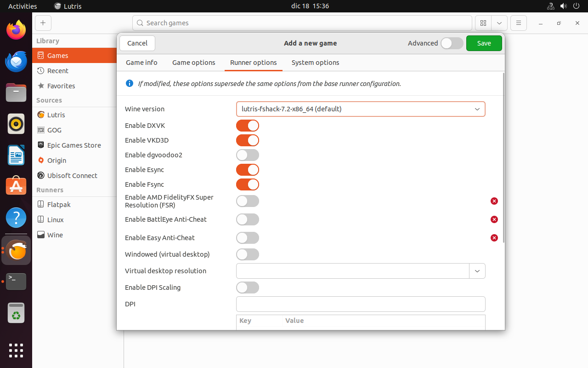Click the Ubisoft Connect icon

40,176
